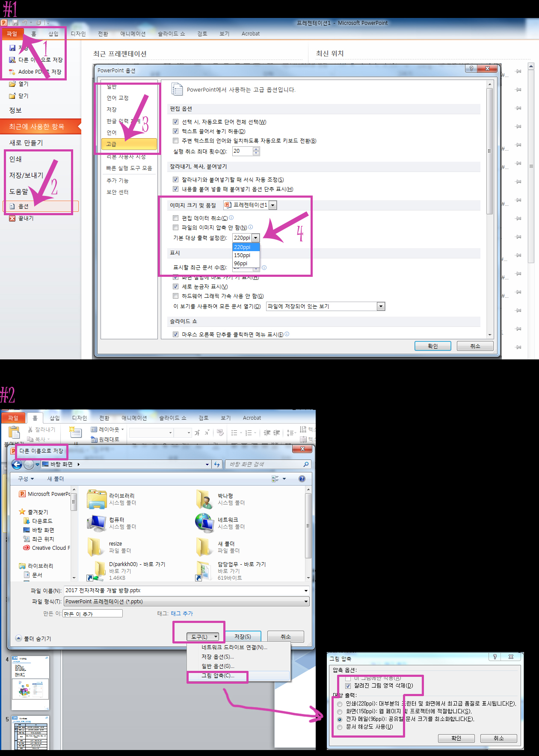
Task: Click the 저장(S) button in Save As dialog
Action: point(243,637)
